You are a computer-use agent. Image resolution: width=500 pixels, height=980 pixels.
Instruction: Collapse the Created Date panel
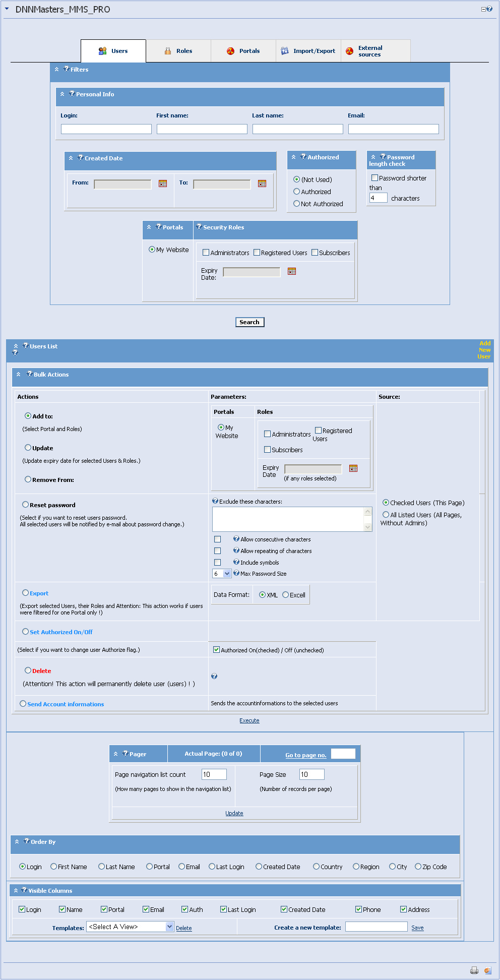click(71, 158)
